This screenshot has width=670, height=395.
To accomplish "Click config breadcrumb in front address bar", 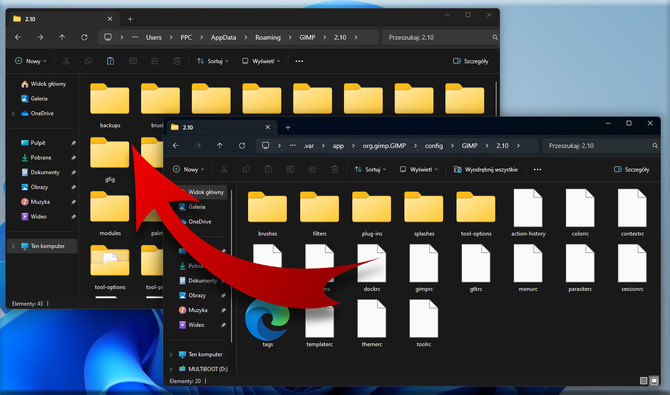I will tap(434, 146).
